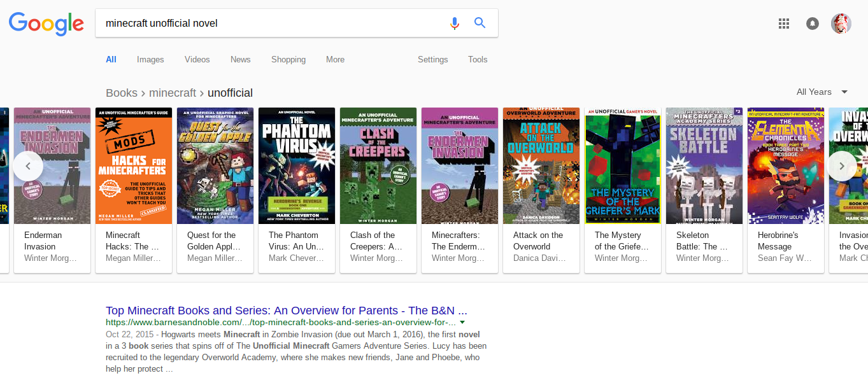Click the voice search microphone icon
The height and width of the screenshot is (385, 868).
(454, 24)
